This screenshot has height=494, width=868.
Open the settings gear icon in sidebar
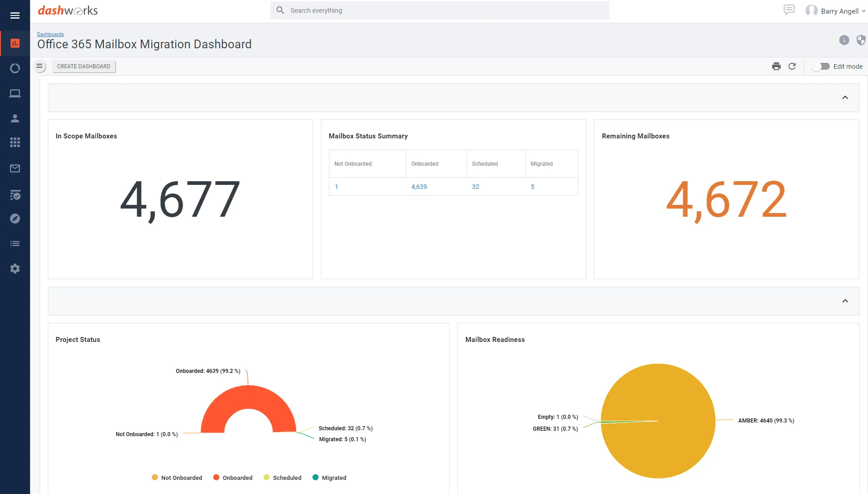(x=15, y=269)
